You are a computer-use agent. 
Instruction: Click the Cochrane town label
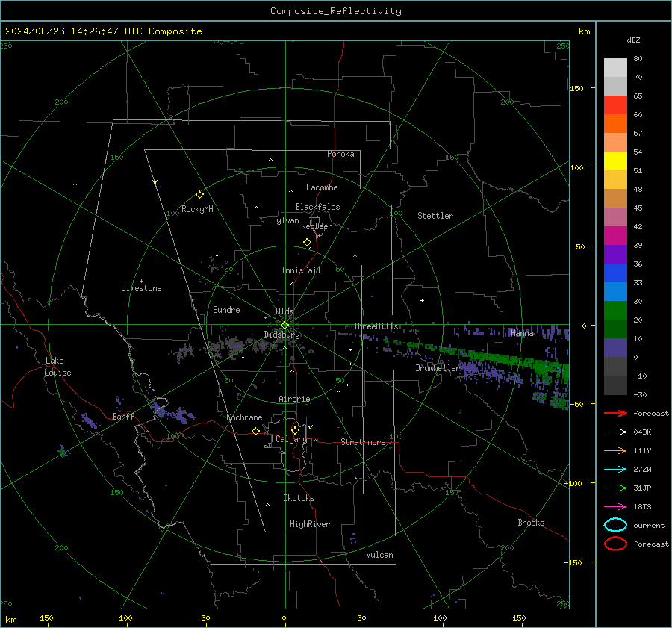244,417
